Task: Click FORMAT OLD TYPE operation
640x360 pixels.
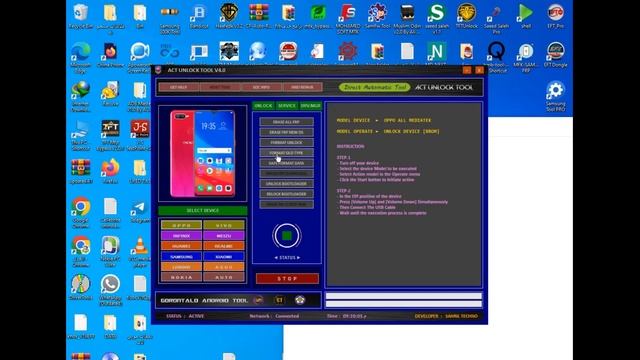Action: 287,153
